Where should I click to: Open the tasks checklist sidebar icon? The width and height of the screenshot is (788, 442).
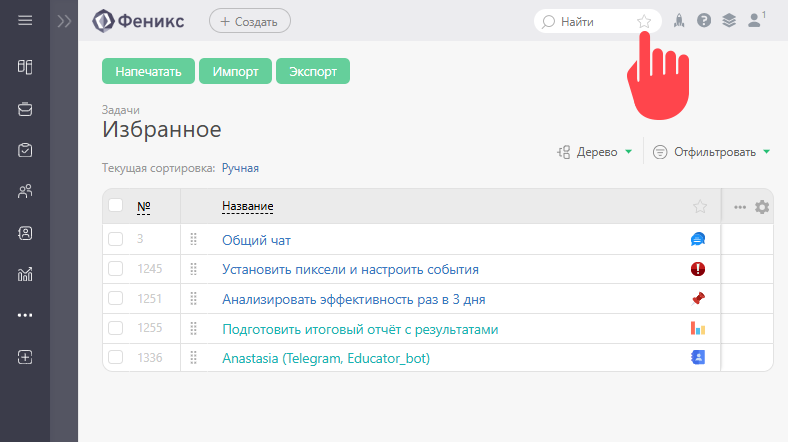click(x=25, y=150)
